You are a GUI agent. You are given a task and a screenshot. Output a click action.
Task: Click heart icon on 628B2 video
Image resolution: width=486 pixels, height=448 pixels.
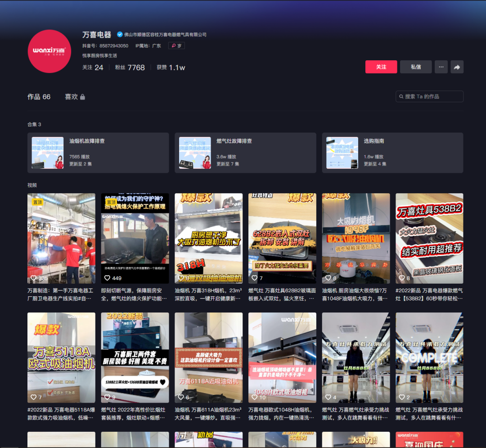click(254, 278)
